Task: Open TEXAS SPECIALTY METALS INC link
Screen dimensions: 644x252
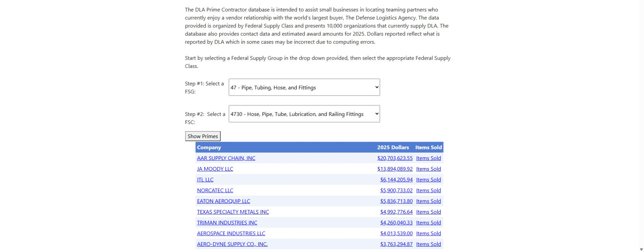Action: [233, 212]
